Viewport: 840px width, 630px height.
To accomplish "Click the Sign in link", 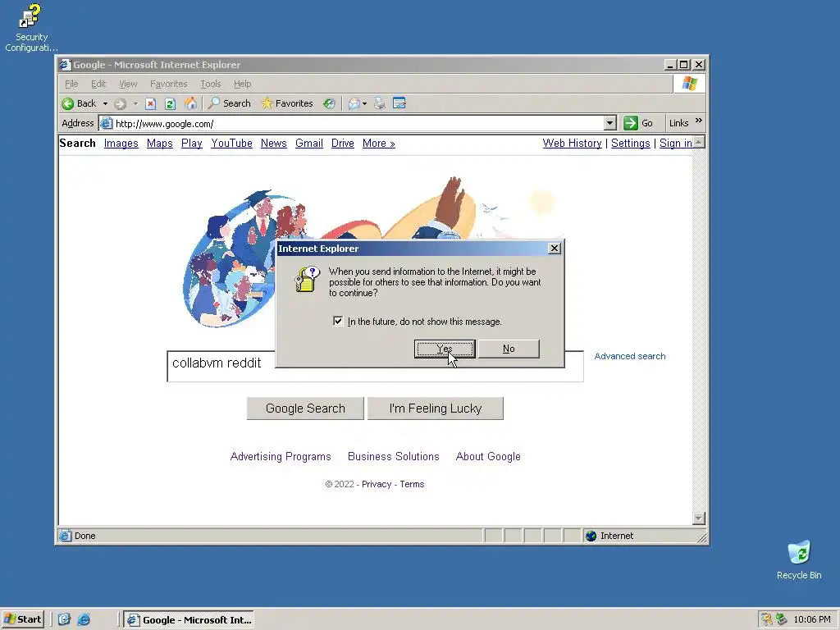I will [x=676, y=144].
